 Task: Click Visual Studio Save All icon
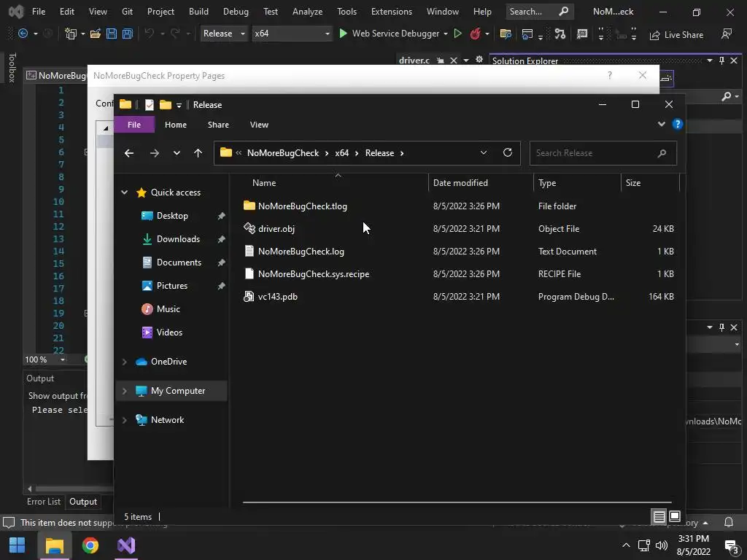point(127,34)
